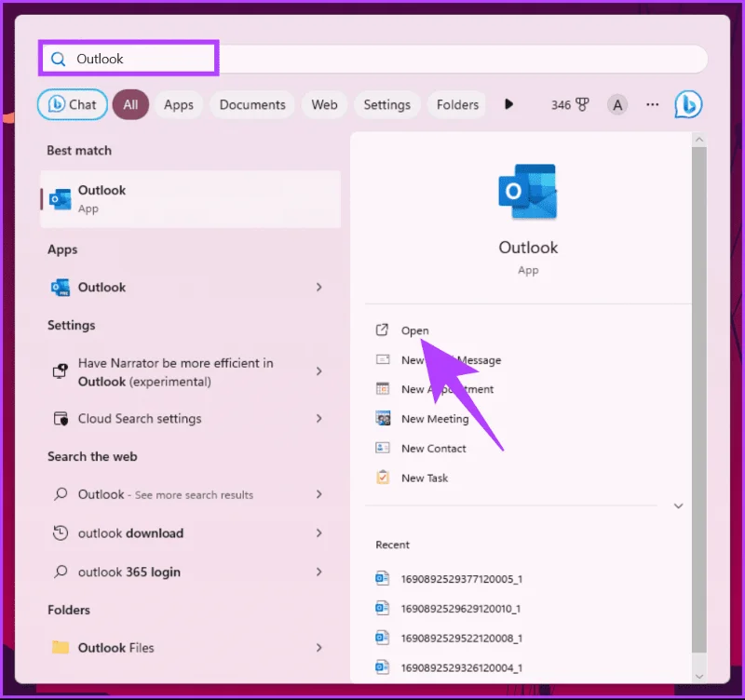745x700 pixels.
Task: Click the New Meeting icon
Action: [383, 418]
